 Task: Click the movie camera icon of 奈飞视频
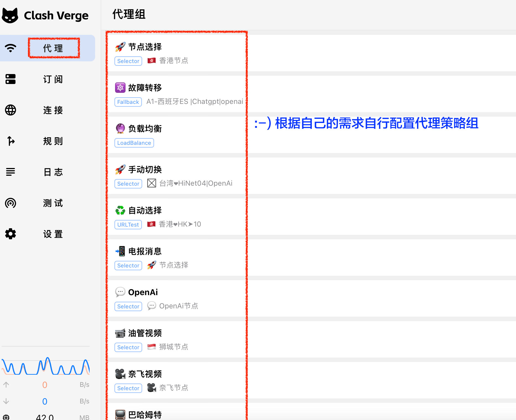[120, 374]
